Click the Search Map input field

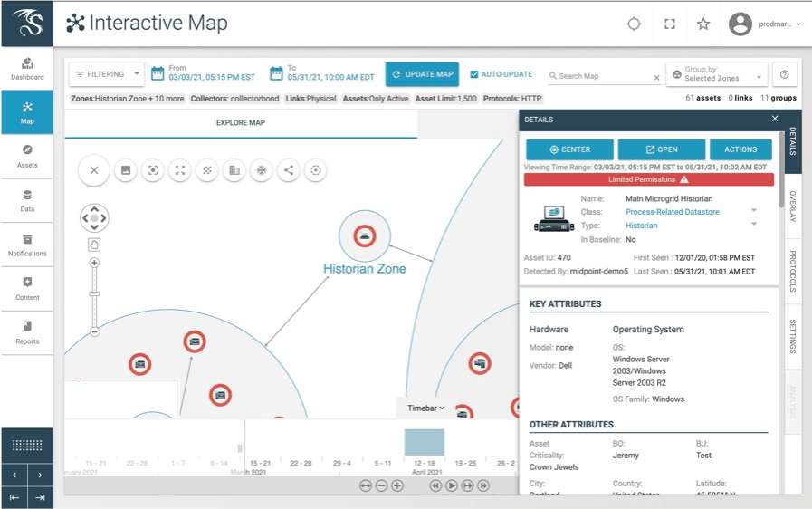click(603, 76)
